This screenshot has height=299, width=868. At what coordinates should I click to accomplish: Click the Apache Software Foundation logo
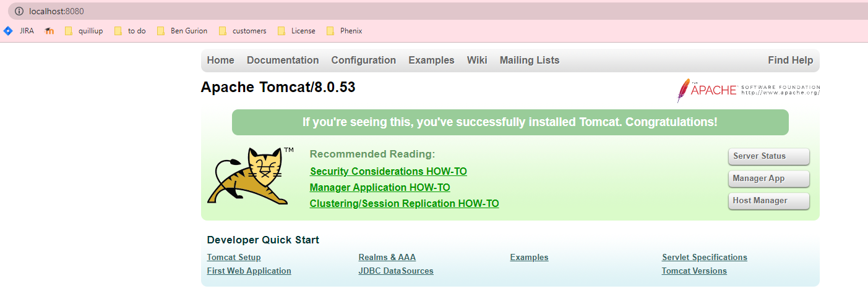click(x=748, y=90)
